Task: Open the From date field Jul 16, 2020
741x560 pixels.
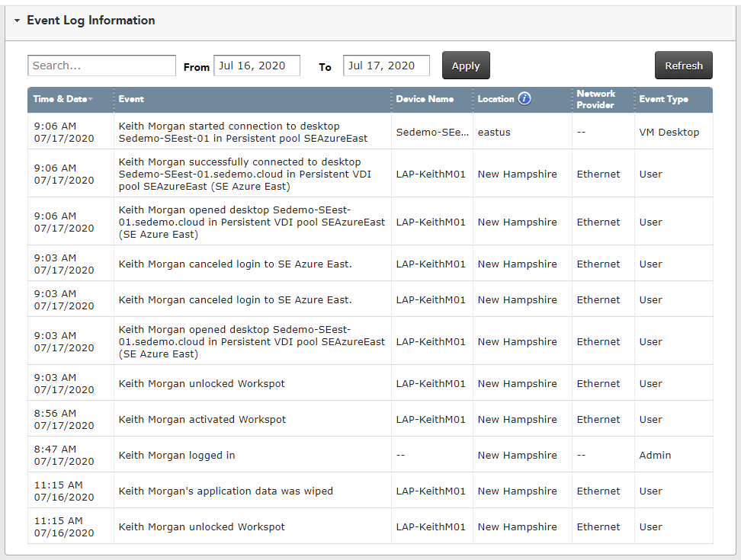Action: [x=257, y=66]
